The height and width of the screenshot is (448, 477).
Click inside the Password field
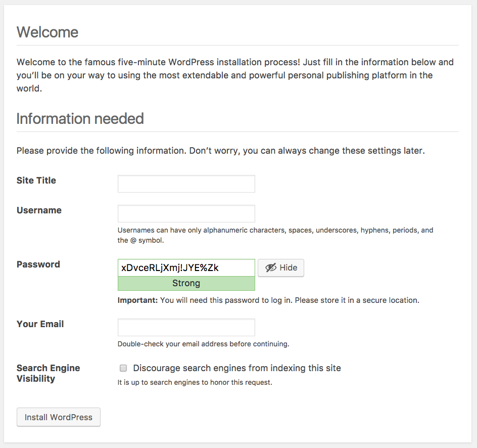[x=186, y=268]
